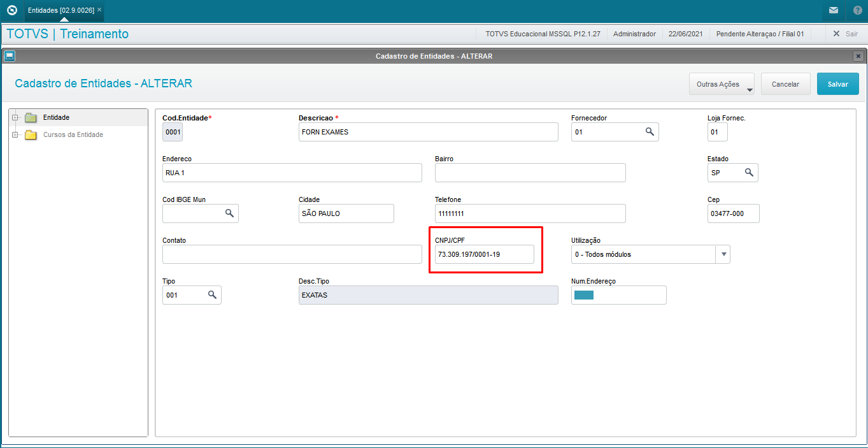Screen dimensions: 868x448
Task: Click the Descricao field with FORN EXAMES
Action: coord(428,132)
